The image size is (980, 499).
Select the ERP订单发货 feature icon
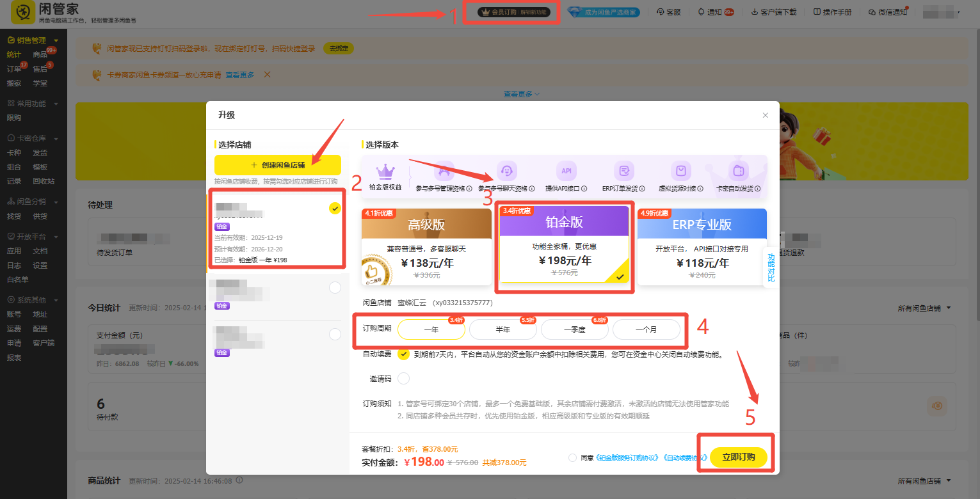[623, 171]
